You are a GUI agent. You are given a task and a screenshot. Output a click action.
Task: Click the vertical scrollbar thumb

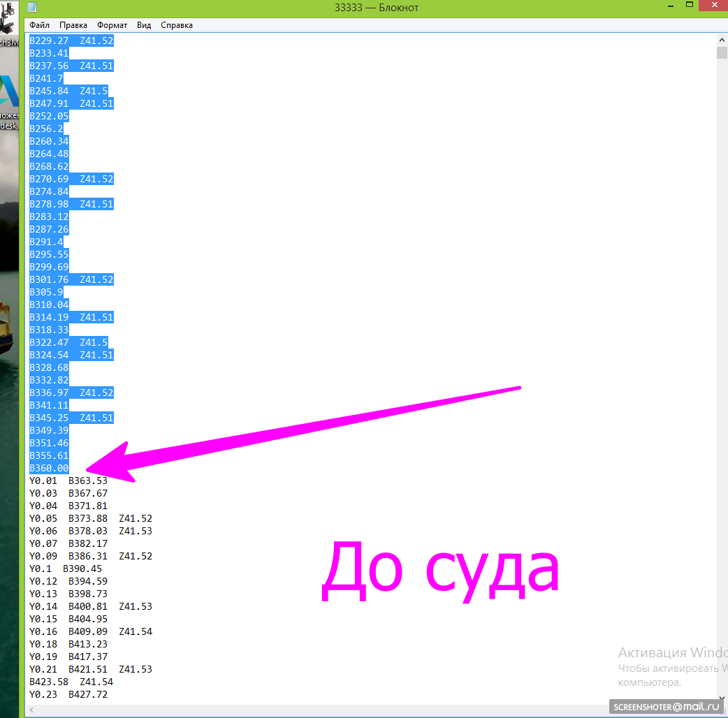(x=722, y=52)
